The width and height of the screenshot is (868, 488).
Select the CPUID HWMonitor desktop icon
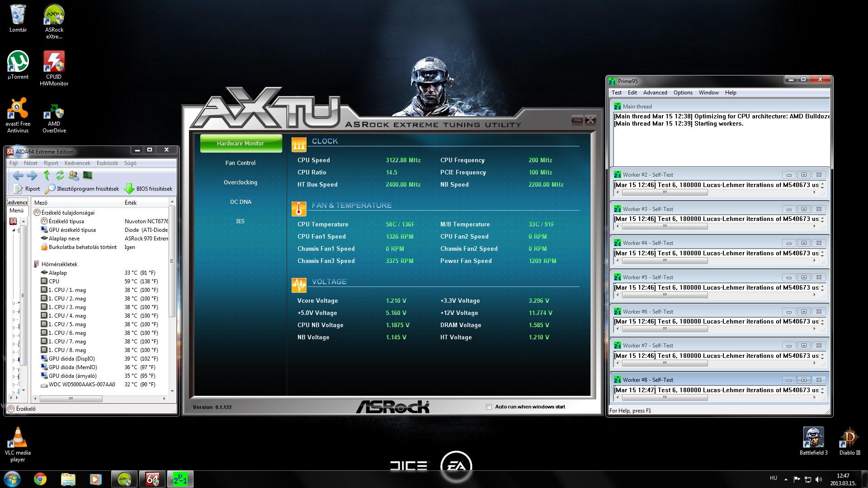tap(54, 69)
